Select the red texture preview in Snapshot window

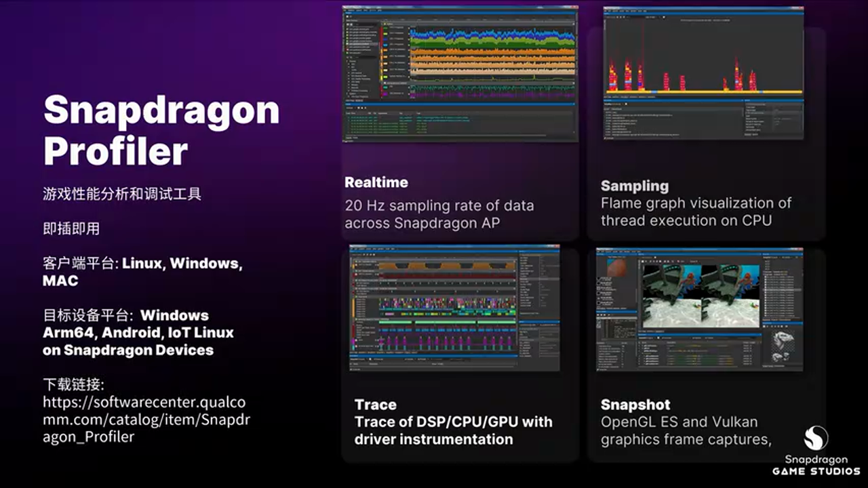[616, 269]
